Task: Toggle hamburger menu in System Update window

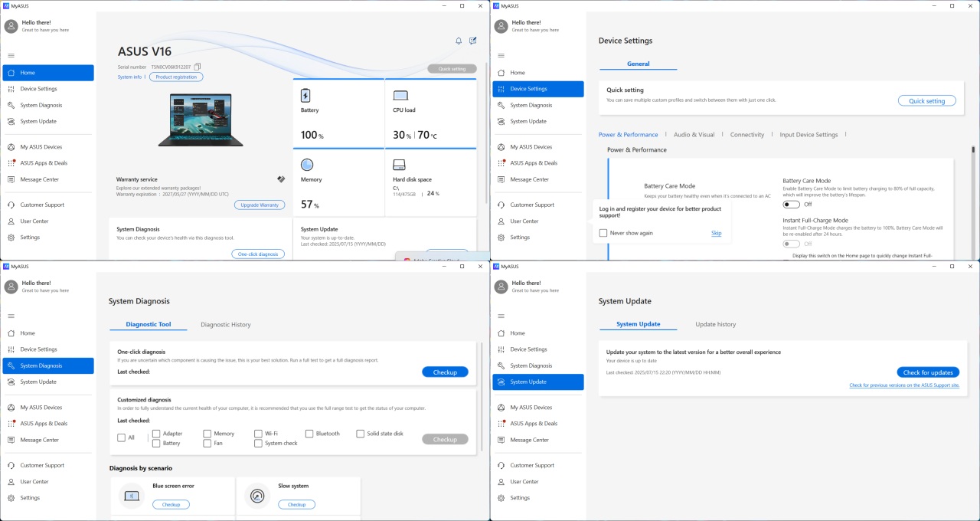Action: pos(501,316)
